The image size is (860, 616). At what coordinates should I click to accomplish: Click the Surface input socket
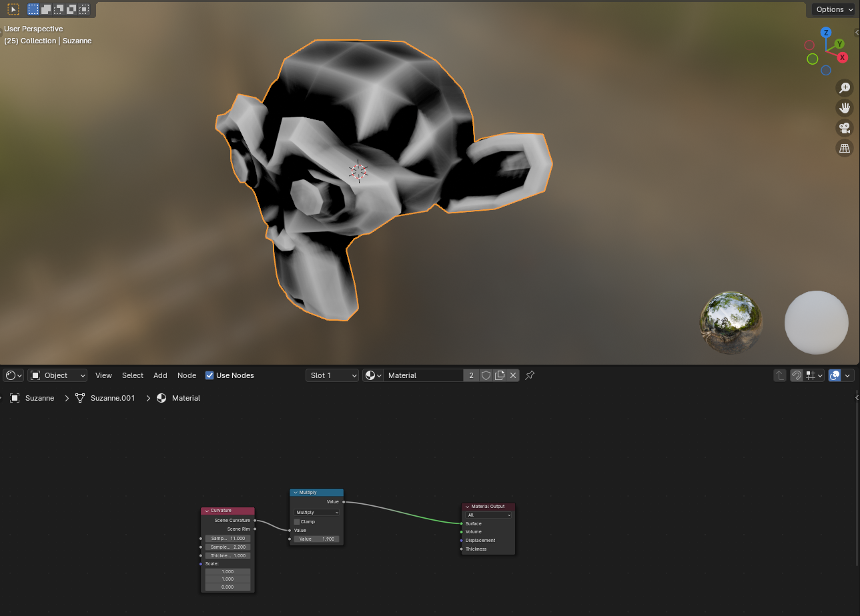pyautogui.click(x=462, y=523)
